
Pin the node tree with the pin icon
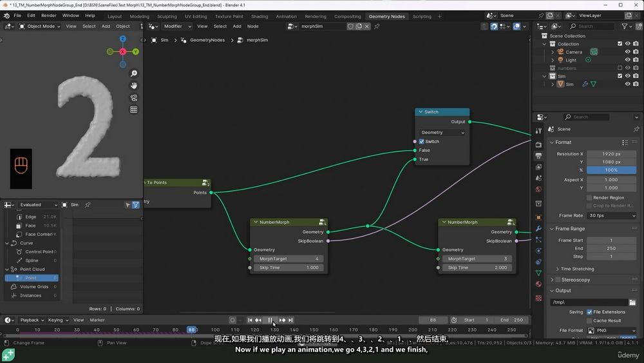377,26
